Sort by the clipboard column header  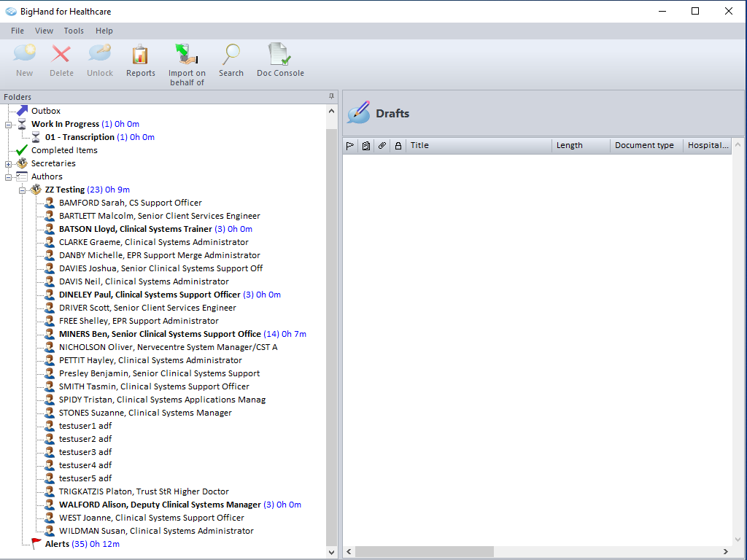[x=366, y=146]
